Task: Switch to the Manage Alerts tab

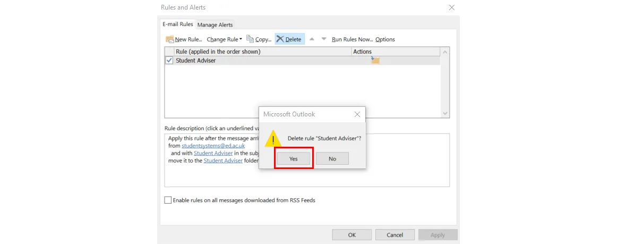Action: (215, 24)
